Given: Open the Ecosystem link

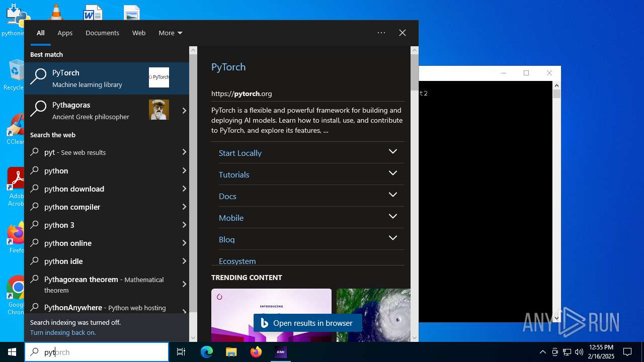Looking at the screenshot, I should tap(237, 261).
